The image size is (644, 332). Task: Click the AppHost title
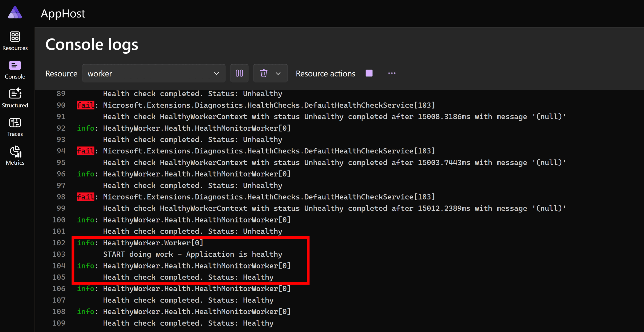63,13
